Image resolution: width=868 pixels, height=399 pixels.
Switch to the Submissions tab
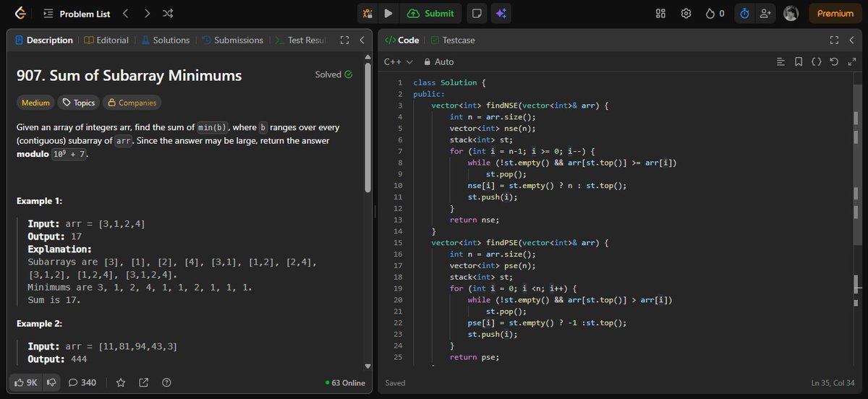pyautogui.click(x=232, y=40)
